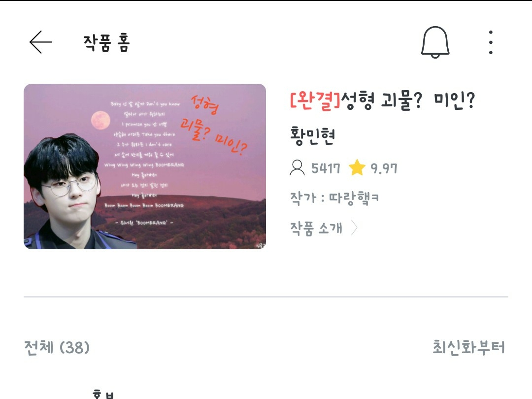532x399 pixels.
Task: Open the partially visible episode at bottom
Action: [266, 394]
